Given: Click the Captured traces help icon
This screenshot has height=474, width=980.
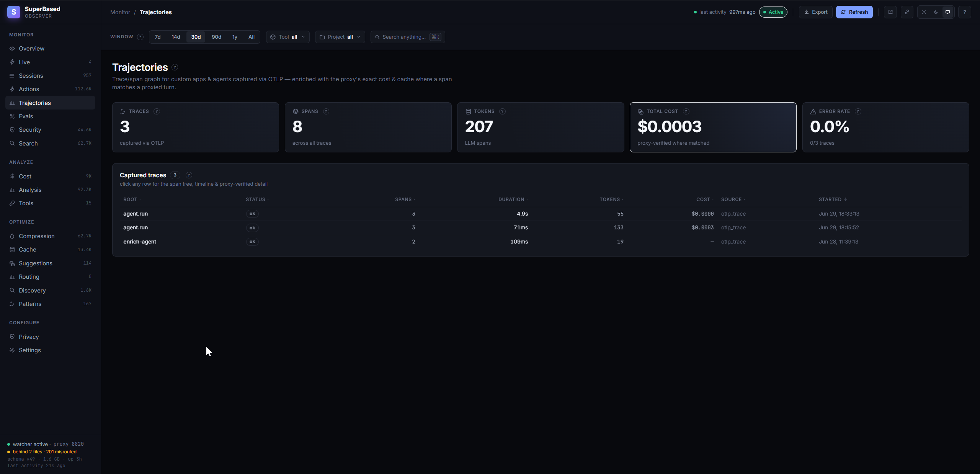Looking at the screenshot, I should pyautogui.click(x=189, y=175).
